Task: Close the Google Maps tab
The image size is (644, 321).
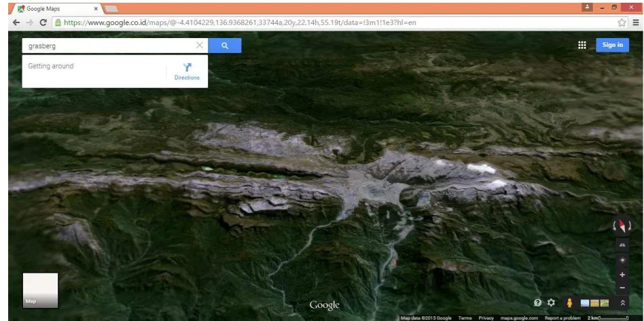Action: point(96,9)
